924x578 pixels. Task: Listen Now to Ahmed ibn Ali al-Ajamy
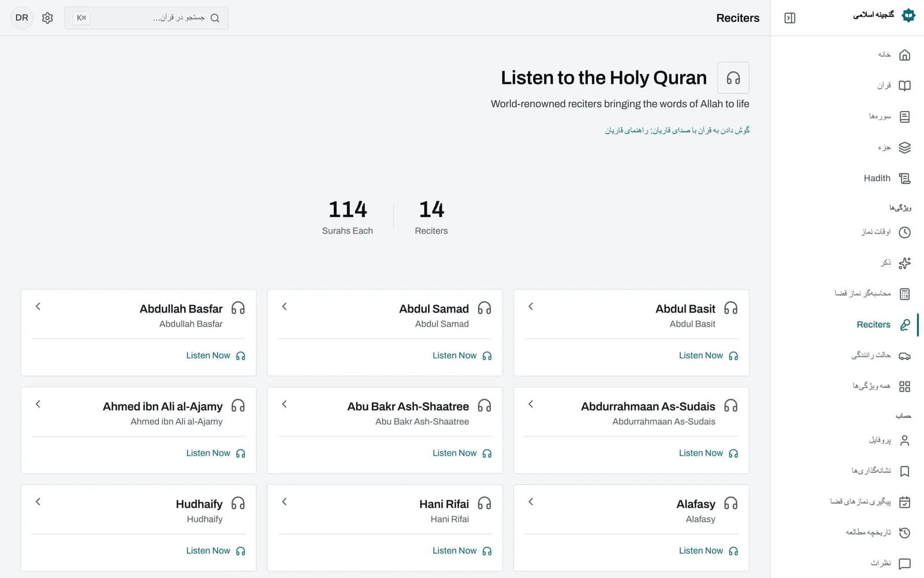pyautogui.click(x=215, y=453)
